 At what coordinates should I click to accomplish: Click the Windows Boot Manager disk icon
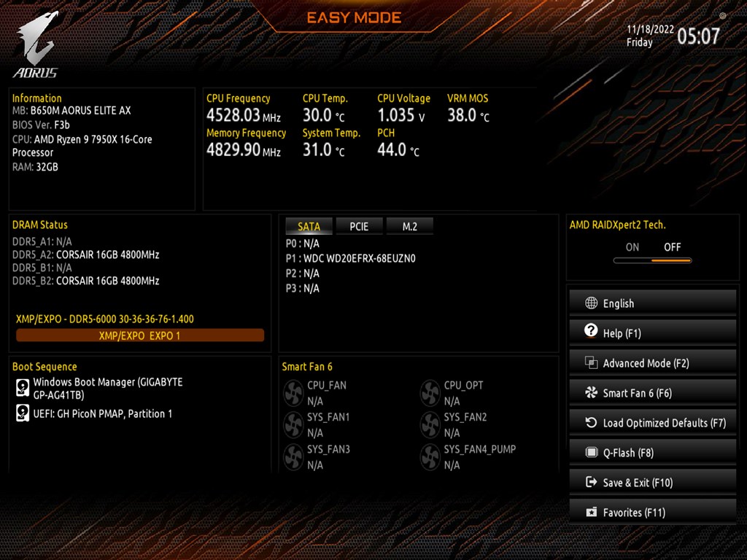click(23, 388)
